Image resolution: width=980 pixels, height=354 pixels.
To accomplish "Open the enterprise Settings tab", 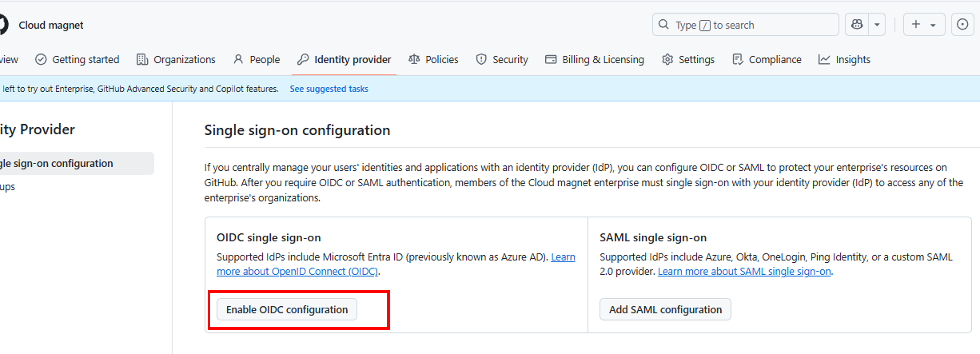I will point(688,60).
